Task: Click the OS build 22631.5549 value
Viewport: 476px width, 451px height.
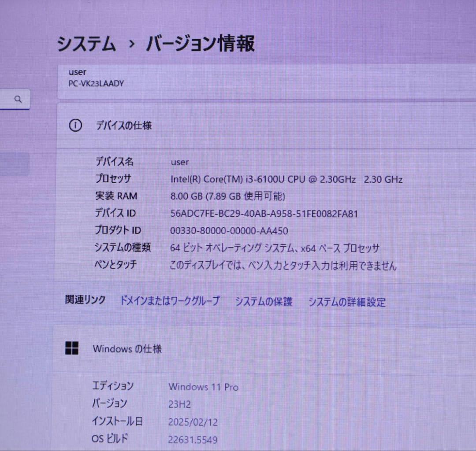Action: (x=193, y=440)
